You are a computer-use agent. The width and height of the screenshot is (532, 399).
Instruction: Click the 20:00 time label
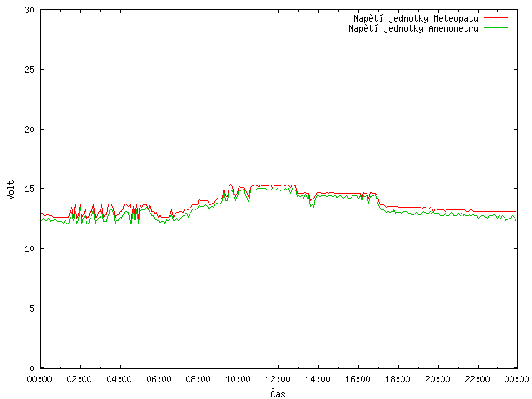point(437,379)
